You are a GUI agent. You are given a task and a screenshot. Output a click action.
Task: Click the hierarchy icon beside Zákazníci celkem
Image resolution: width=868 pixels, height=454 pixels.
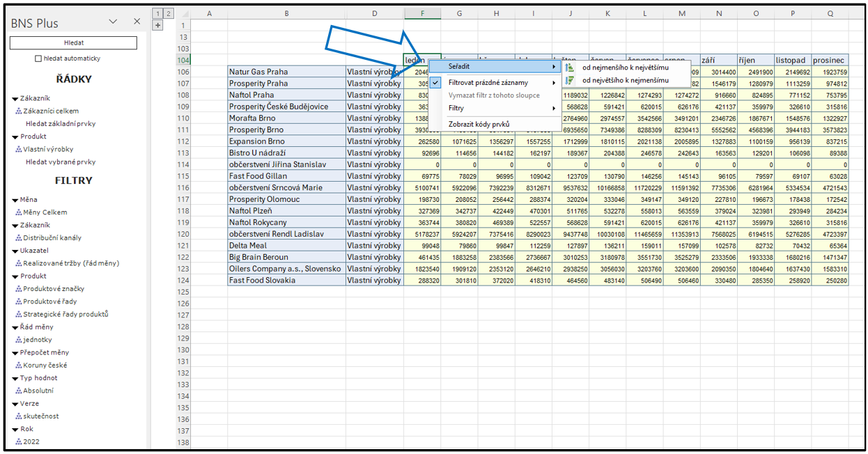pyautogui.click(x=18, y=111)
